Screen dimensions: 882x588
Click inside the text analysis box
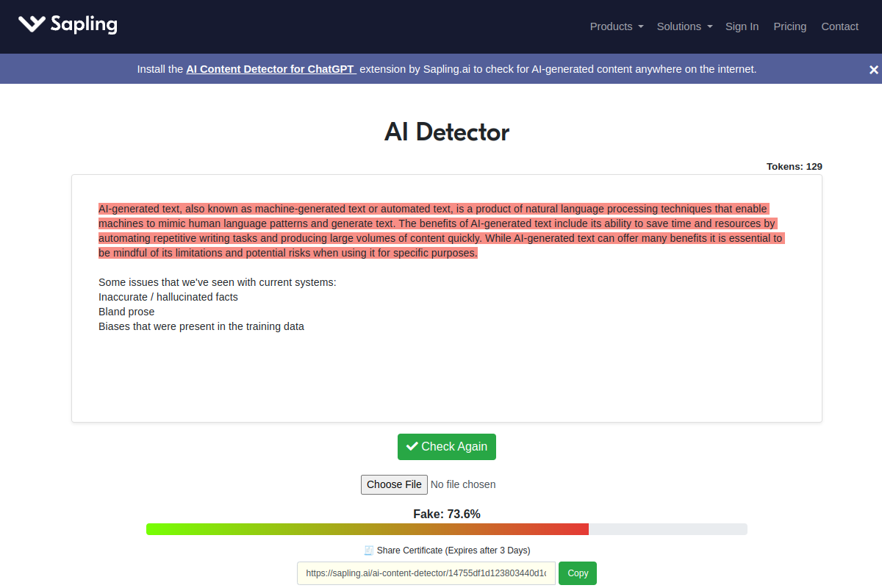tap(446, 367)
